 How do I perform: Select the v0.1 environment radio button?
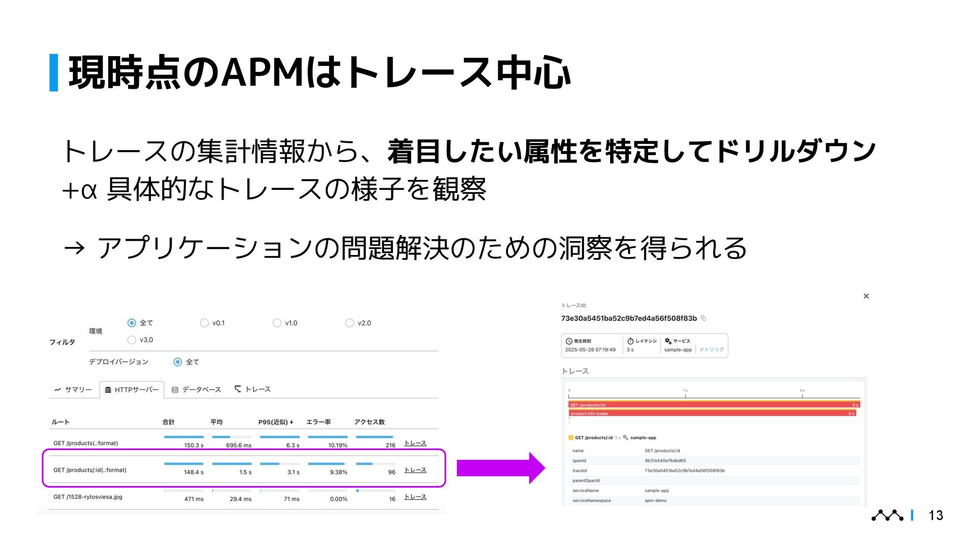click(204, 323)
